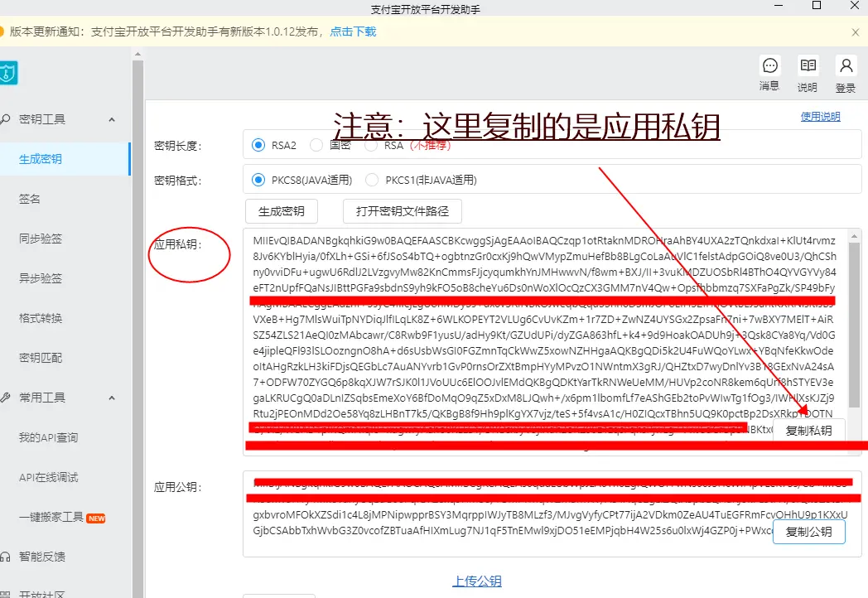
Task: Collapse the 常用工具 section
Action: (x=112, y=398)
